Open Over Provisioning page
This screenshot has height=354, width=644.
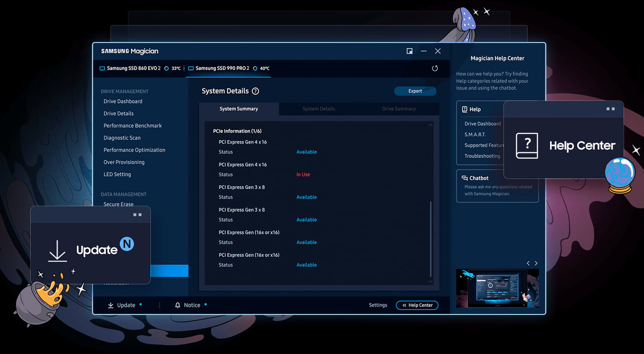pos(124,162)
